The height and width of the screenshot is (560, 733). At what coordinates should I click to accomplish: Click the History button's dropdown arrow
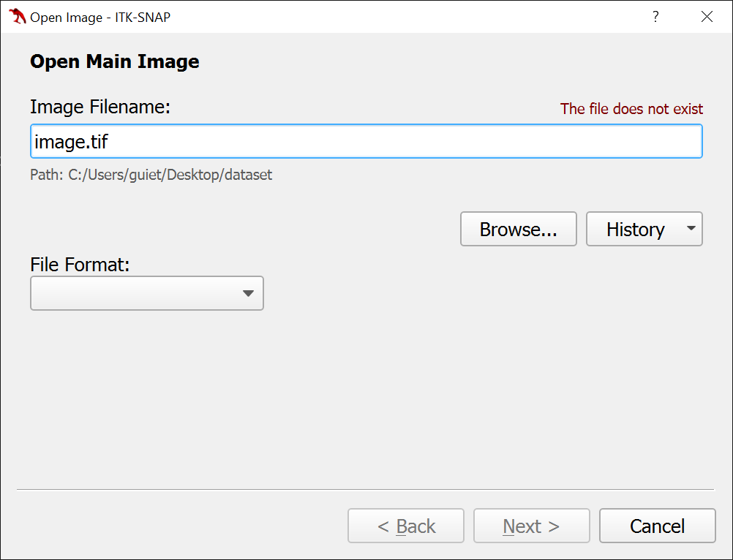tap(691, 229)
